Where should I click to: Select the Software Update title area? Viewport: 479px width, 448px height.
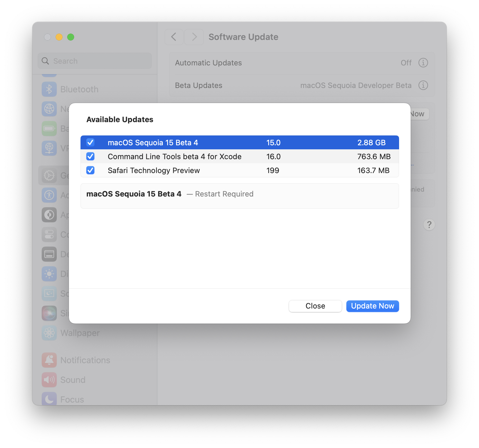[x=243, y=37]
